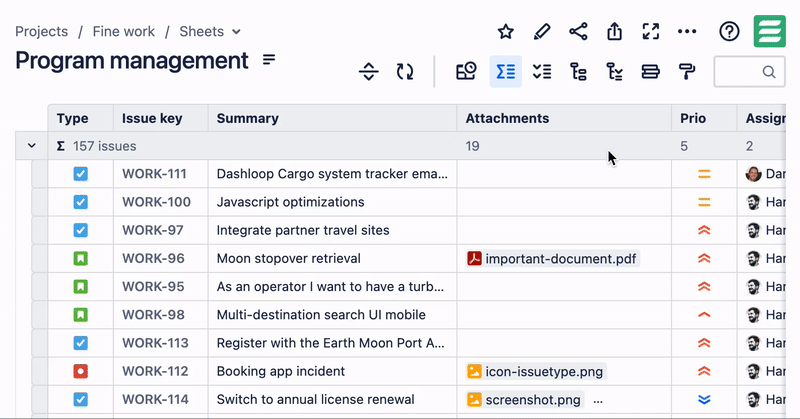Screen dimensions: 800x419
Task: Open Fine work project link
Action: tap(123, 32)
